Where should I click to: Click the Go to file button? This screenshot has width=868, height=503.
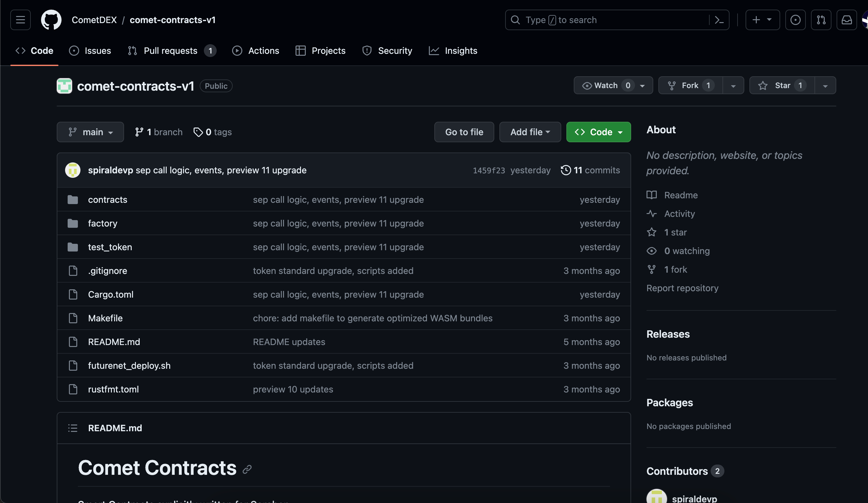point(464,132)
